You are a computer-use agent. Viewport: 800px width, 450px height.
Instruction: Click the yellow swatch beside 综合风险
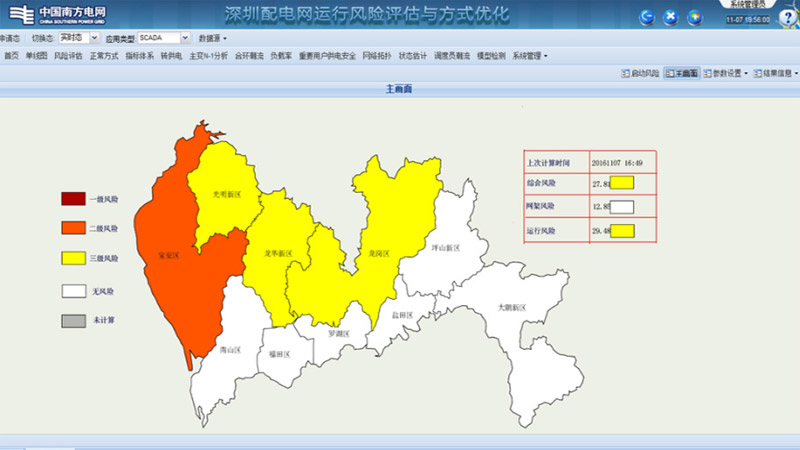pyautogui.click(x=623, y=183)
